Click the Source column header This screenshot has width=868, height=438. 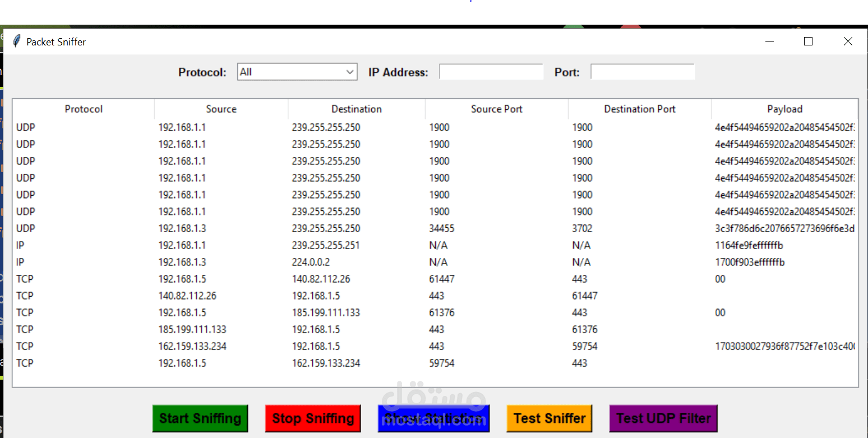[x=221, y=109]
